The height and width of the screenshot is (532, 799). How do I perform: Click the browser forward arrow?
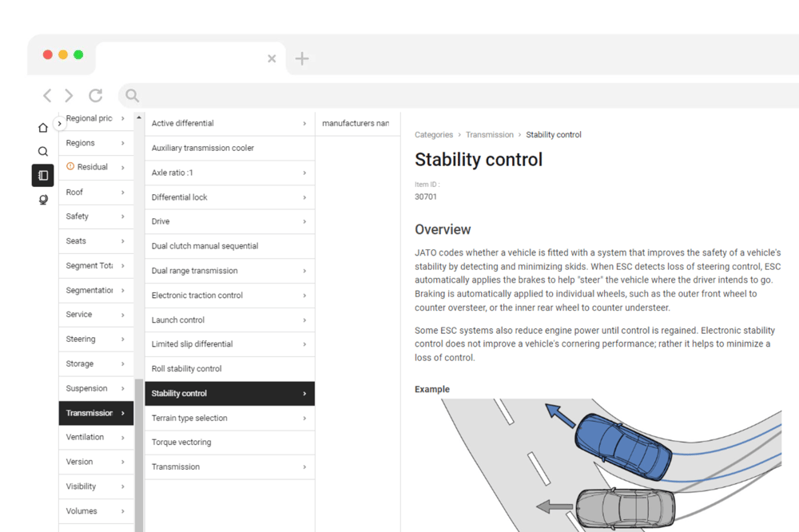pyautogui.click(x=69, y=95)
